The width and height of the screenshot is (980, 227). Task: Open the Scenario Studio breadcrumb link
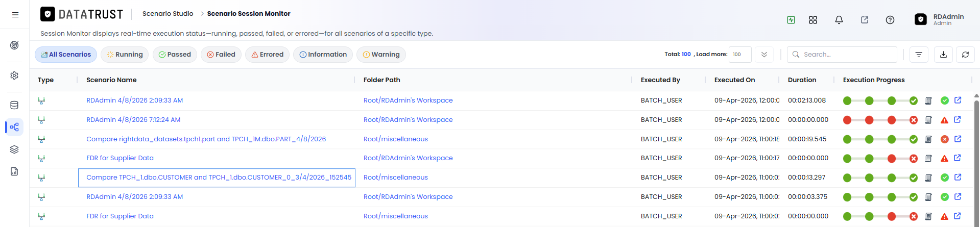pyautogui.click(x=168, y=14)
